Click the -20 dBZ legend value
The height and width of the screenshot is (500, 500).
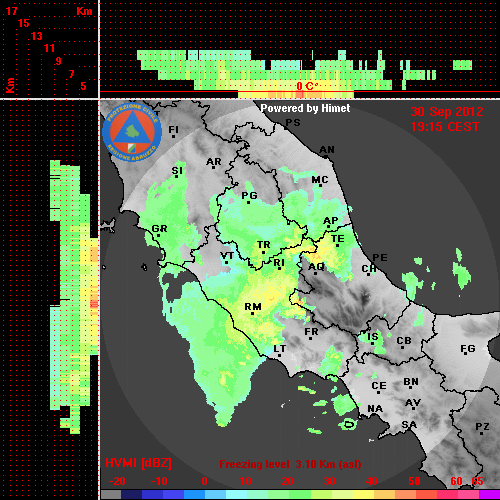tap(117, 481)
